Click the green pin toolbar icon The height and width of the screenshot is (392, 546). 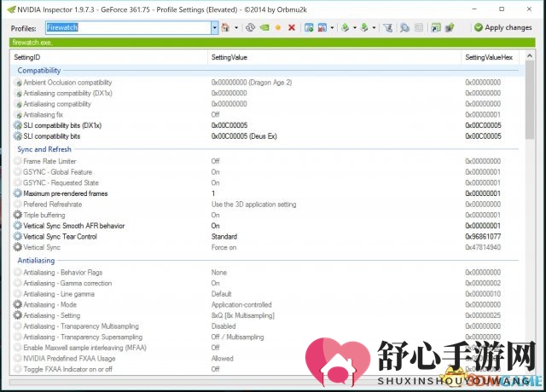click(x=450, y=27)
